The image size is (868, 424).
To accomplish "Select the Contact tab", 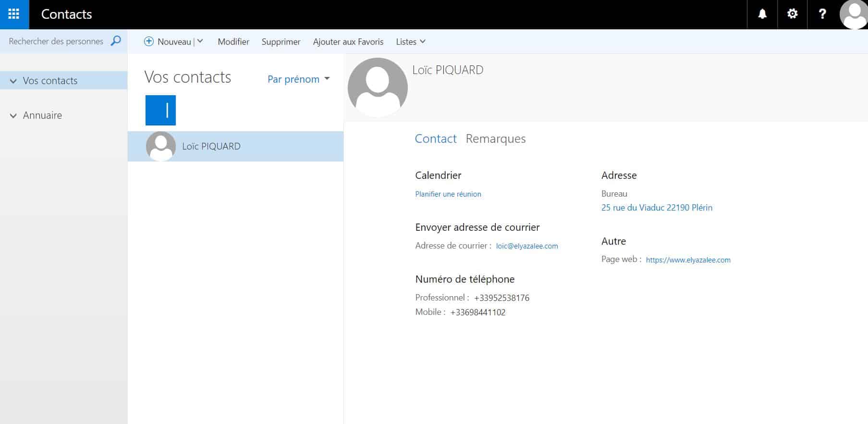I will pyautogui.click(x=435, y=138).
